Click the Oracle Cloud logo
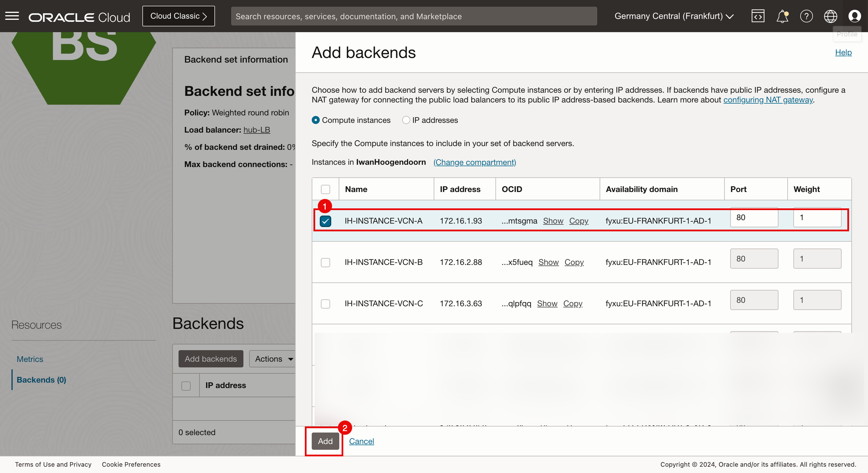 (79, 17)
